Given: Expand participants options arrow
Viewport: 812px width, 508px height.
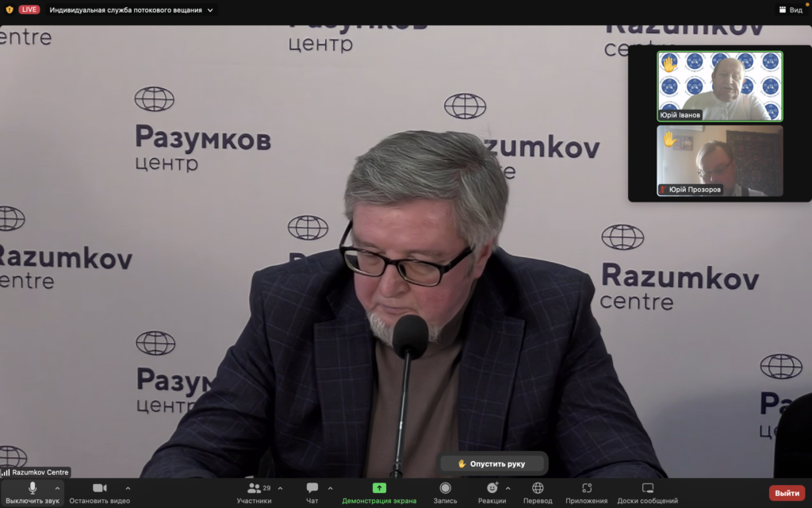Looking at the screenshot, I should [280, 488].
